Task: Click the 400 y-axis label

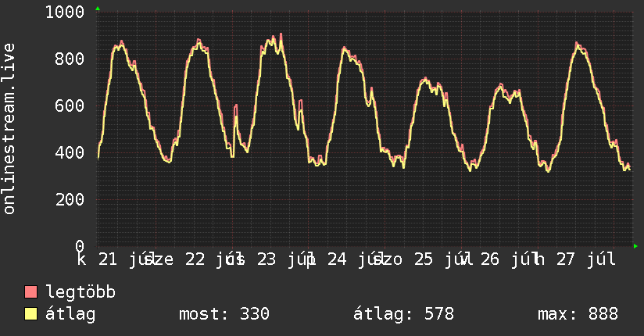Action: pos(70,152)
